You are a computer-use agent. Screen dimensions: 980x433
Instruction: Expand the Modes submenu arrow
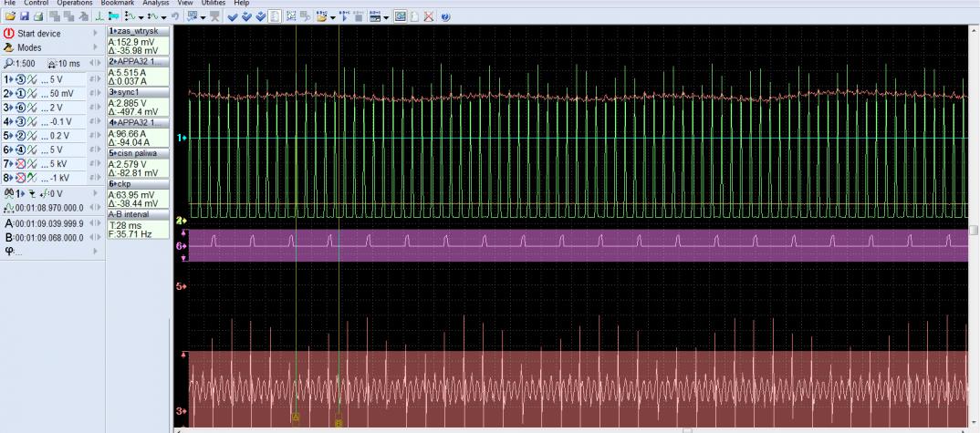pyautogui.click(x=94, y=47)
